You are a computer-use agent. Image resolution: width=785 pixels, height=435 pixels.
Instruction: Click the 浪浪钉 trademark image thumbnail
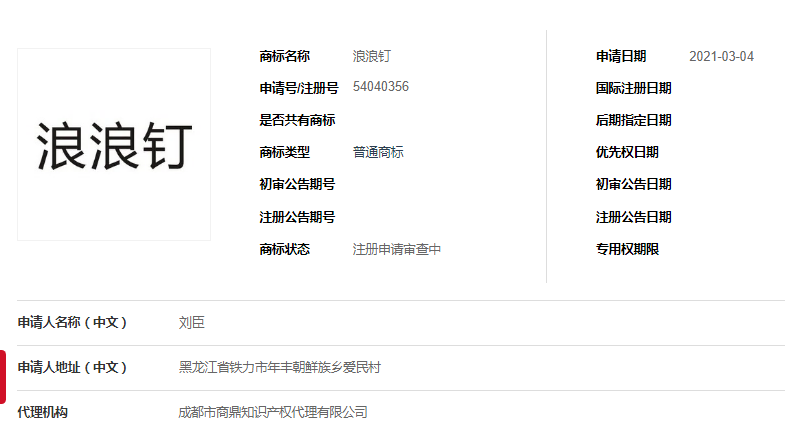(x=114, y=144)
